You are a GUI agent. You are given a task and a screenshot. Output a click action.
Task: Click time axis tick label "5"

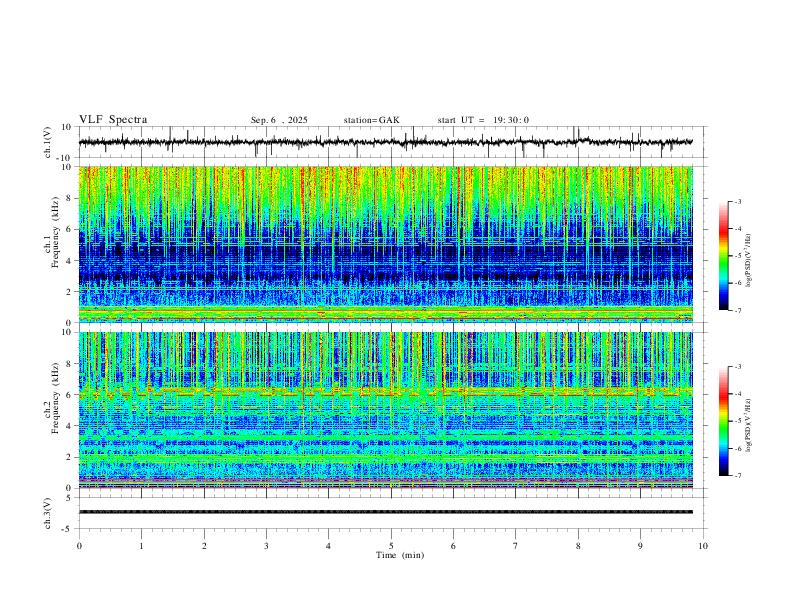pyautogui.click(x=391, y=546)
